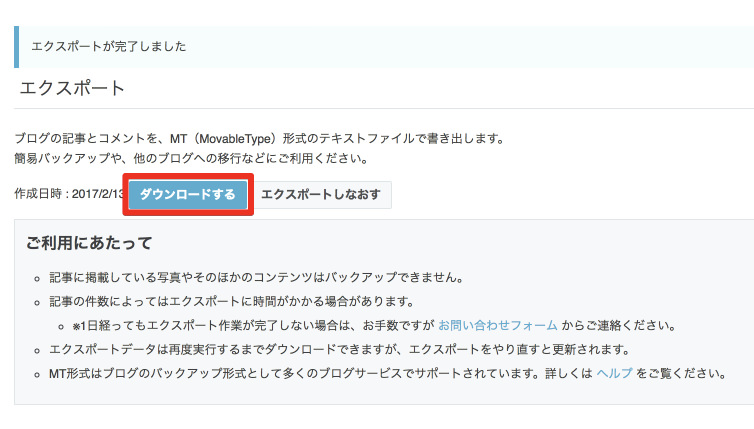Click the line starting エクスポートデータは再度実行
754x429 pixels.
pyautogui.click(x=339, y=349)
